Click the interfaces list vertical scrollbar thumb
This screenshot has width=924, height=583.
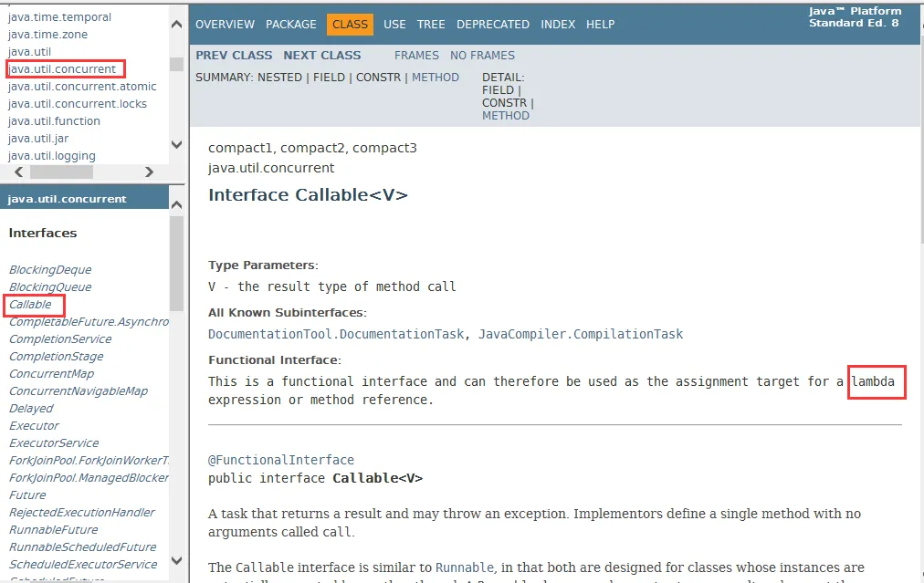[176, 264]
